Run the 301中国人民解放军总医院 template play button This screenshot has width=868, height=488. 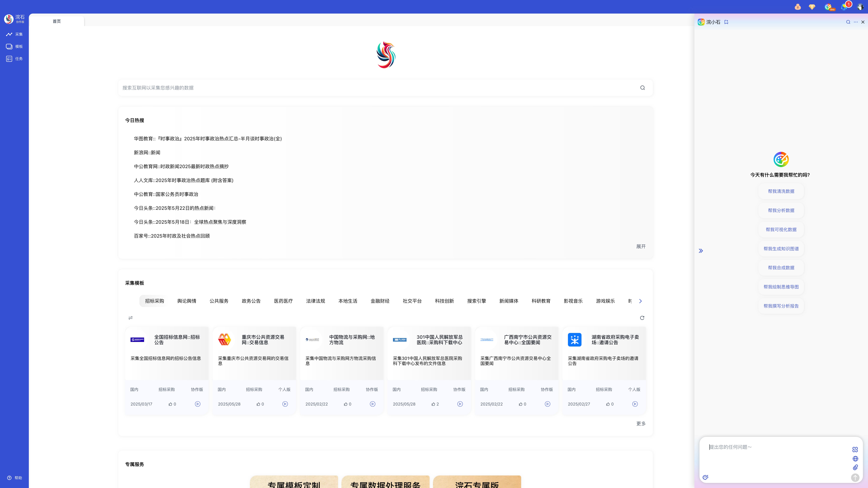point(460,404)
